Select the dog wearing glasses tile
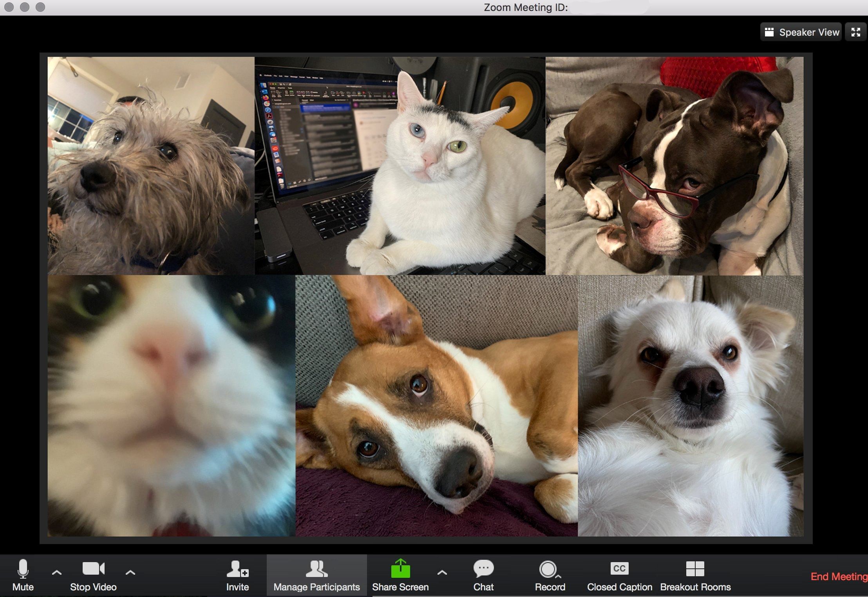Image resolution: width=868 pixels, height=597 pixels. click(675, 166)
